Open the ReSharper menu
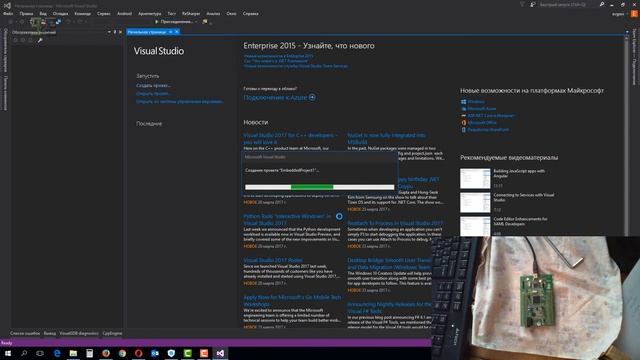 (191, 13)
